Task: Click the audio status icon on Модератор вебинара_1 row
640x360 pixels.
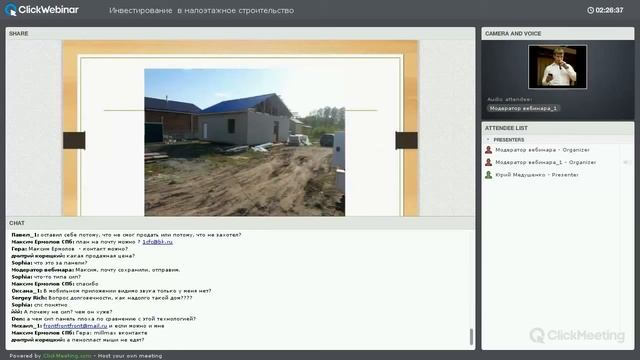Action: pyautogui.click(x=626, y=162)
